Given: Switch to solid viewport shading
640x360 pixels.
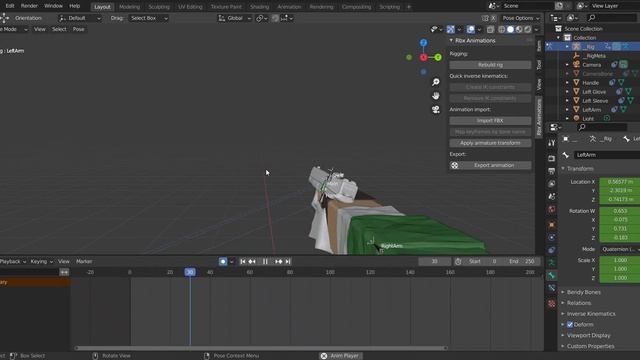Looking at the screenshot, I should coord(510,29).
